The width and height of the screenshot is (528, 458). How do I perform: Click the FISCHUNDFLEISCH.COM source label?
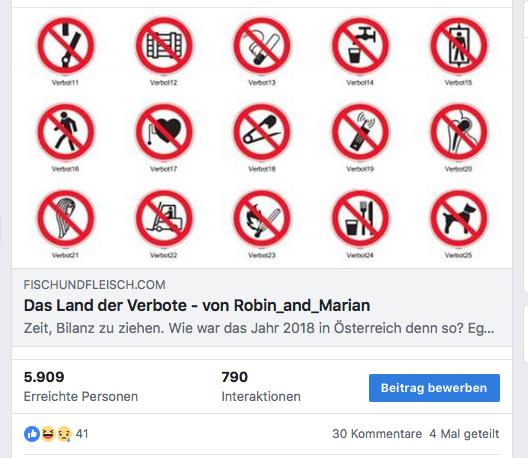[x=94, y=285]
